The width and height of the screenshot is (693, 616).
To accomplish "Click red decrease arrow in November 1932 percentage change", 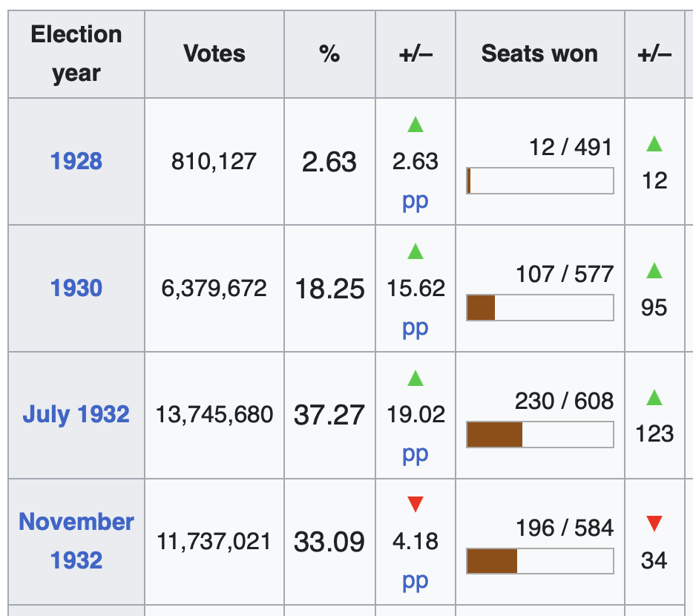I will 416,505.
